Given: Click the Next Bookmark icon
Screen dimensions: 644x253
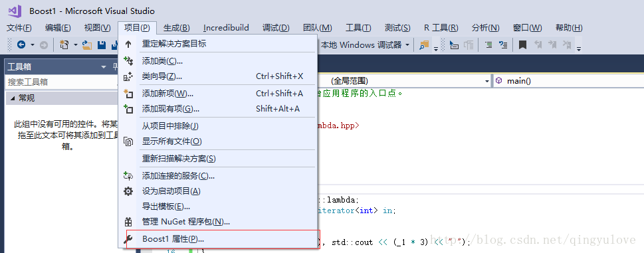Looking at the screenshot, I should coord(552,44).
